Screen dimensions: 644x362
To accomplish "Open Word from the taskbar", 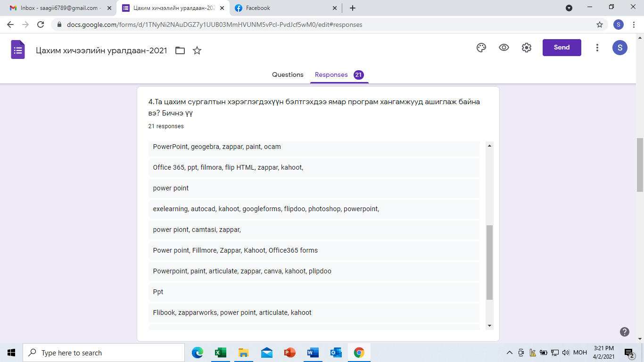I will tap(313, 353).
